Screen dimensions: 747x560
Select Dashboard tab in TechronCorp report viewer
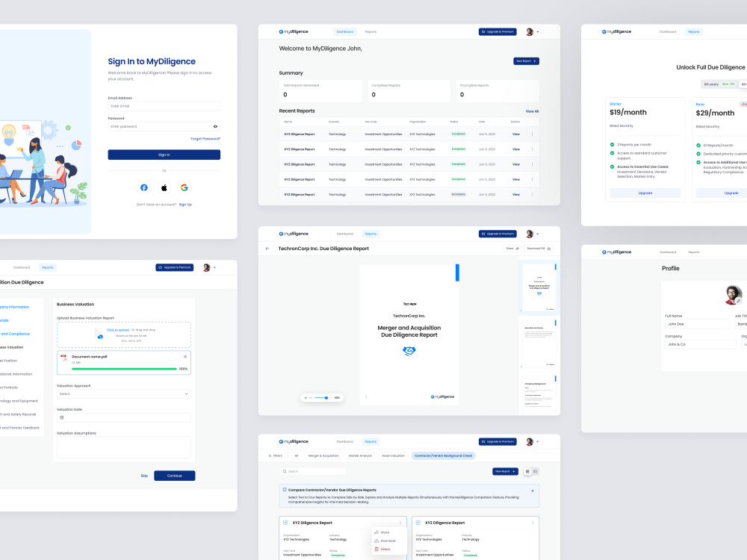(x=345, y=234)
